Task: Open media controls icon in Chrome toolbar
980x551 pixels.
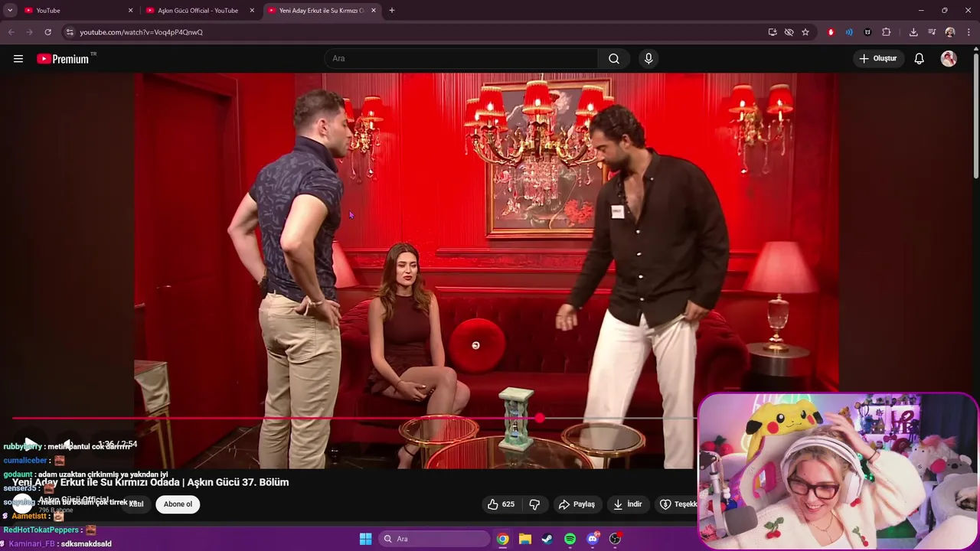Action: tap(932, 32)
